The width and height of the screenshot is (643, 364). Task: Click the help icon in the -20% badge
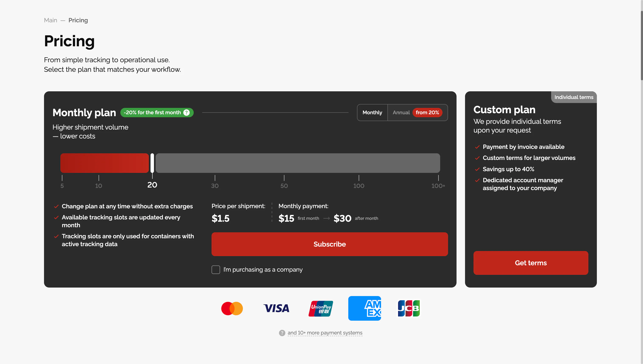[x=186, y=113]
